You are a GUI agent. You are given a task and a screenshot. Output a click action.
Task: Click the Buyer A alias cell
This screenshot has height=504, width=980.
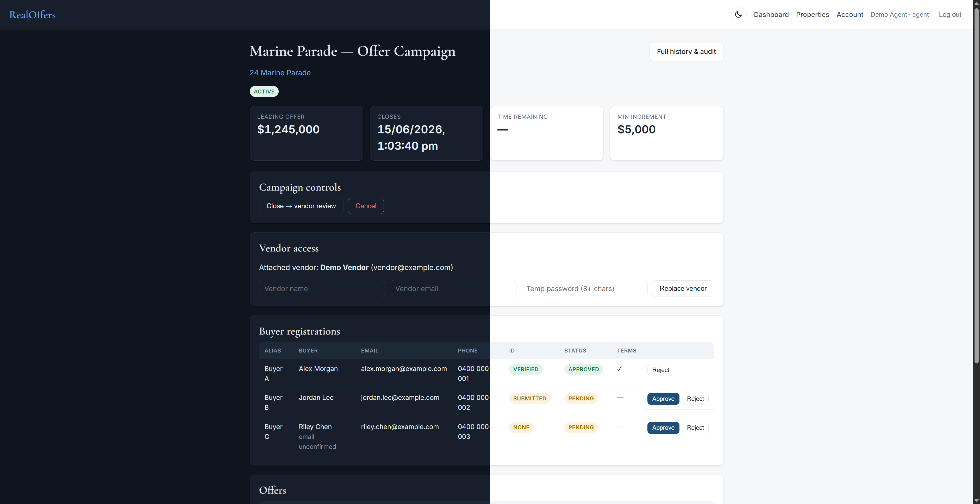point(273,374)
